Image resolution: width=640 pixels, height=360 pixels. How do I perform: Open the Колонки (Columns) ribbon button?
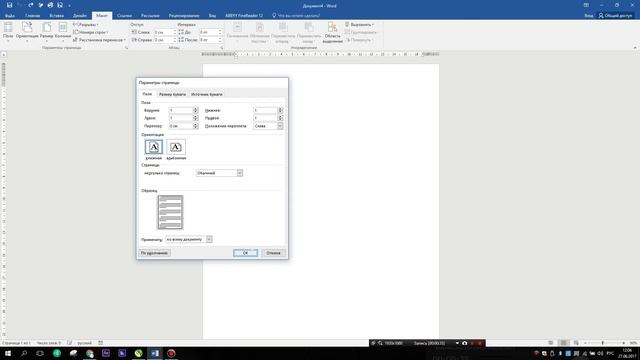(63, 31)
